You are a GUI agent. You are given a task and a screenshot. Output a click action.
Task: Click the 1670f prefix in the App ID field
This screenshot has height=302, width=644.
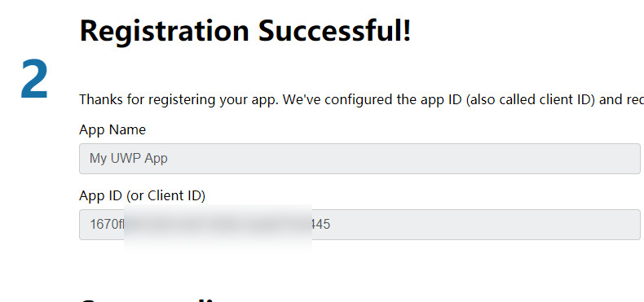point(107,225)
